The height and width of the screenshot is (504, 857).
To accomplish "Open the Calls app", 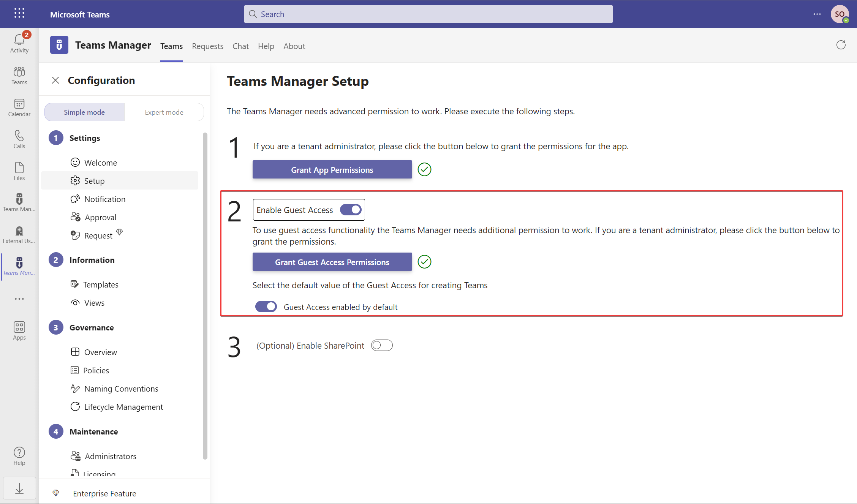I will (19, 139).
